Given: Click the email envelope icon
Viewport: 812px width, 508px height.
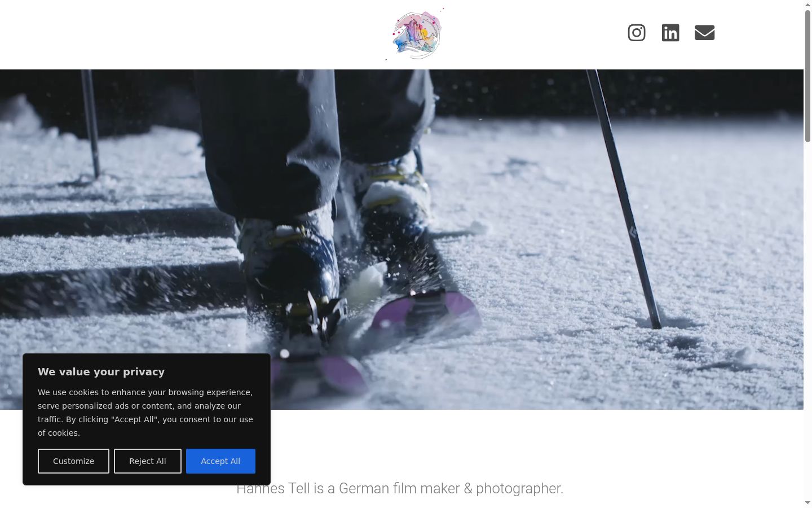Looking at the screenshot, I should pos(705,33).
